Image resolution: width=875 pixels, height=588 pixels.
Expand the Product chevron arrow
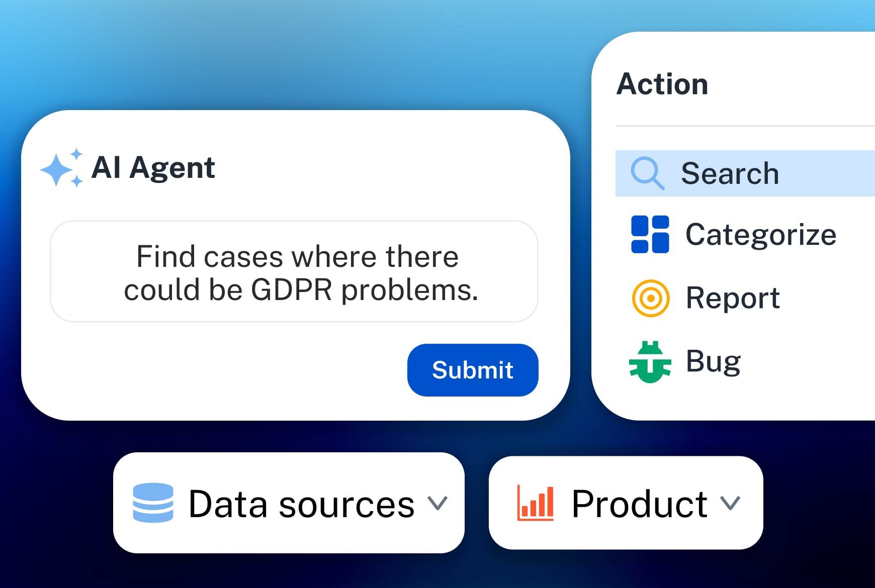[730, 503]
